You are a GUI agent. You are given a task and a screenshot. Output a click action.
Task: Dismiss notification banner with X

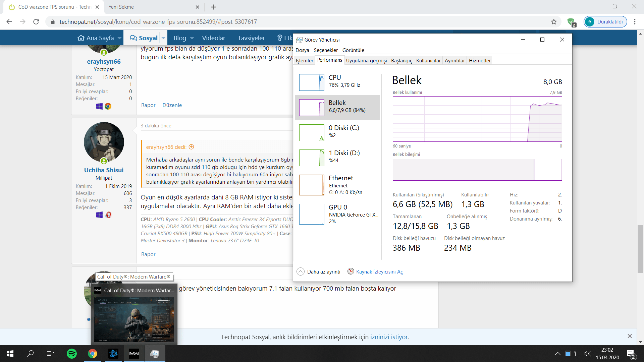pos(630,336)
